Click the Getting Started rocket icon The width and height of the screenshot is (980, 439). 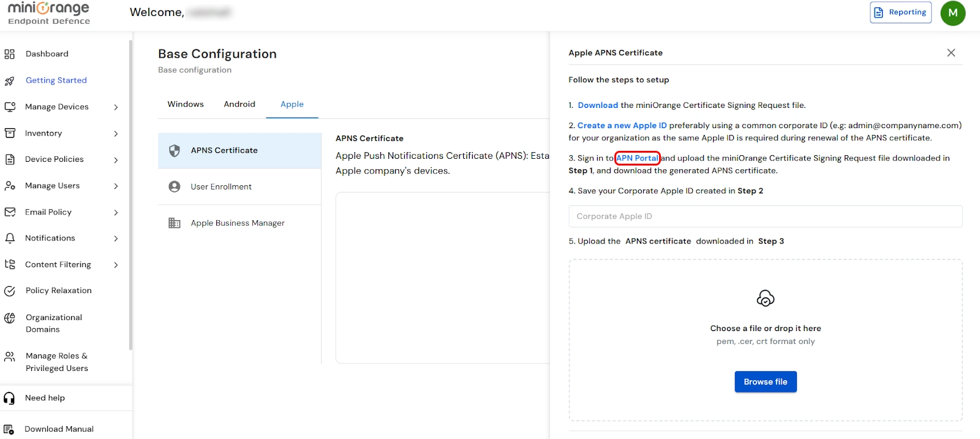click(10, 80)
